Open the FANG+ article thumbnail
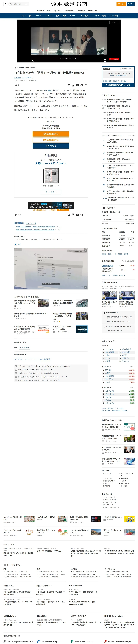 pyautogui.click(x=82, y=329)
